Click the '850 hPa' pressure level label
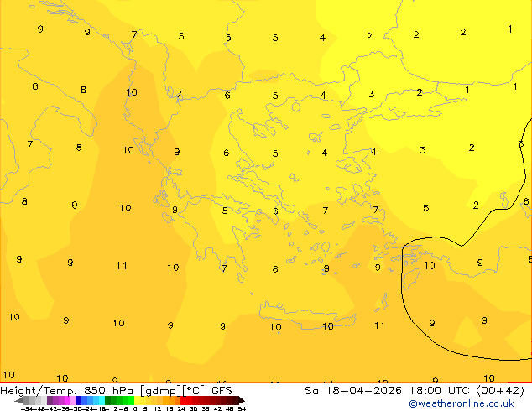532x411 pixels. coord(108,391)
